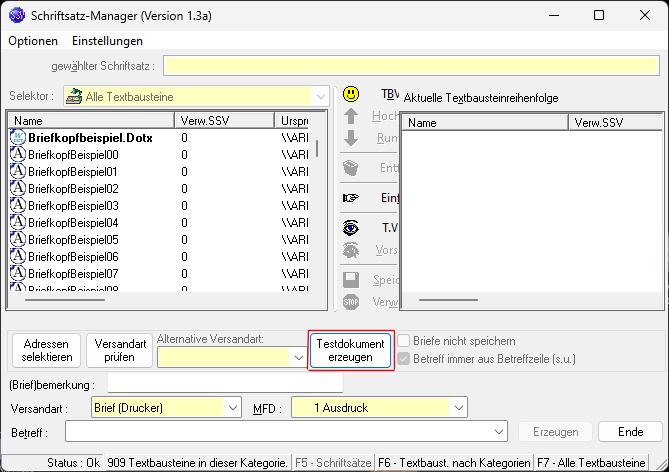This screenshot has height=472, width=669.
Task: Enable 'Briefe nicht speichern' checkbox
Action: pos(405,341)
